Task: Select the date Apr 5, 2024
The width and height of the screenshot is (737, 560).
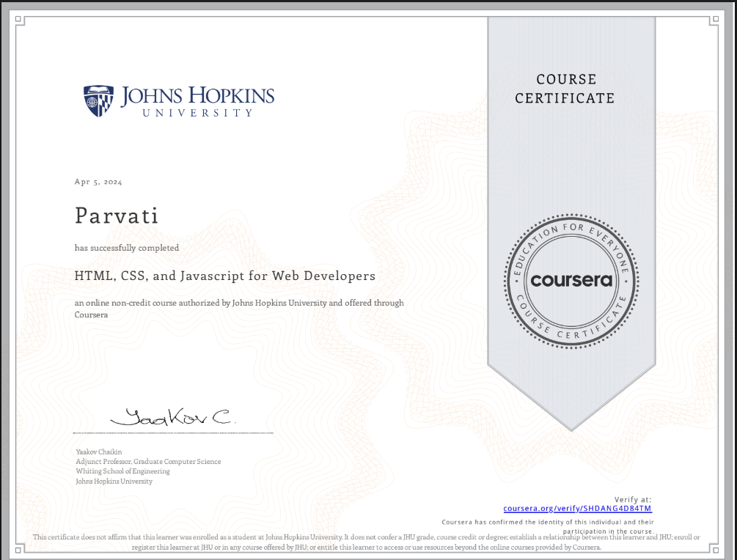Action: pos(98,182)
